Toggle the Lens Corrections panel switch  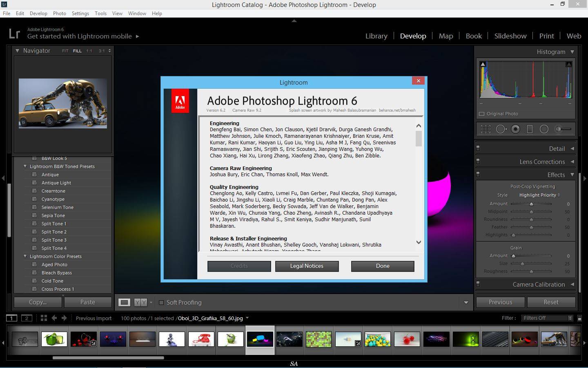point(478,161)
